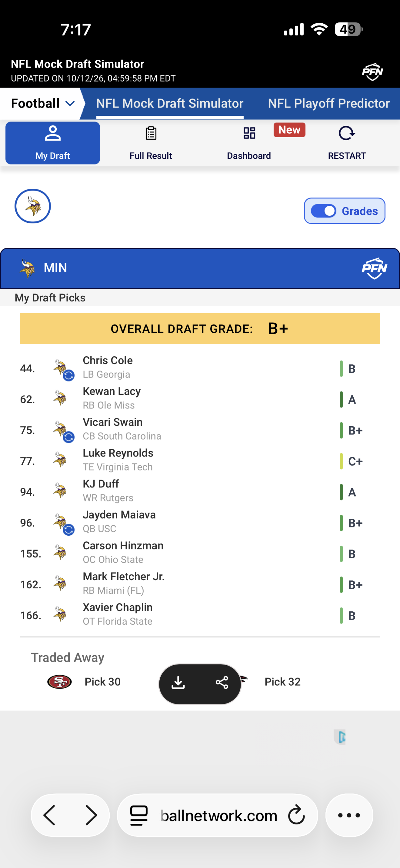Toggle the Grades switch off
Screen dimensions: 400x868
click(323, 211)
